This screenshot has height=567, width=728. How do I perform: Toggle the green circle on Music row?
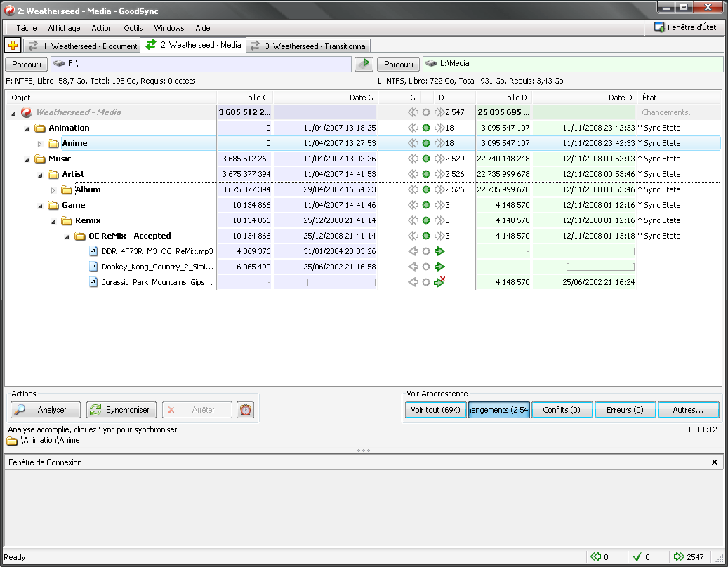(x=426, y=159)
